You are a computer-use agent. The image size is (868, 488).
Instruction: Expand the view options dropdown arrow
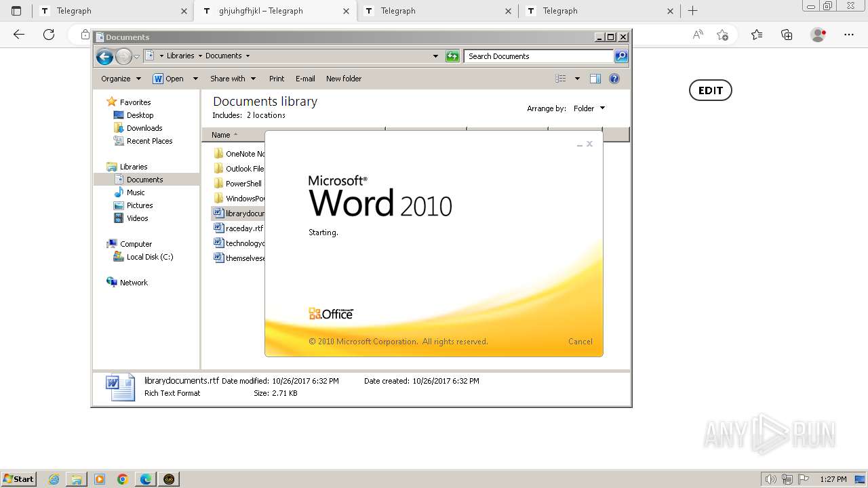577,79
